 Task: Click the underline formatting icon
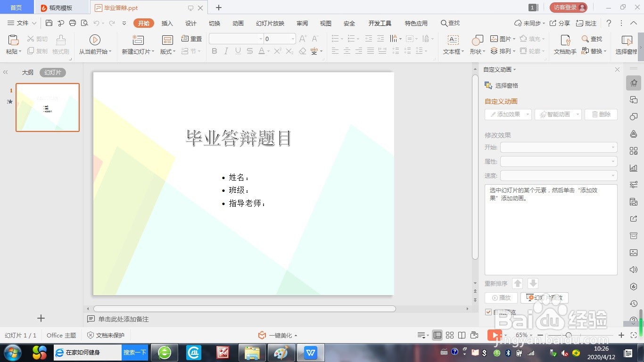point(238,51)
